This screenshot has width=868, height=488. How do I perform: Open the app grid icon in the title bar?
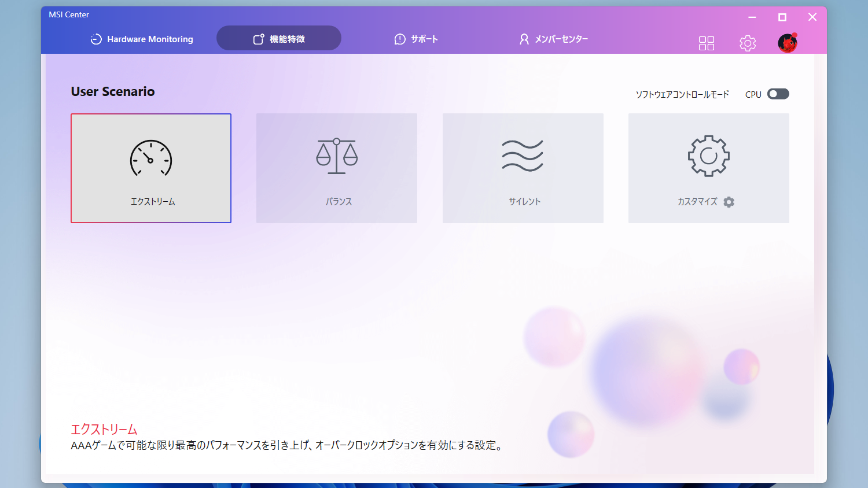coord(706,43)
